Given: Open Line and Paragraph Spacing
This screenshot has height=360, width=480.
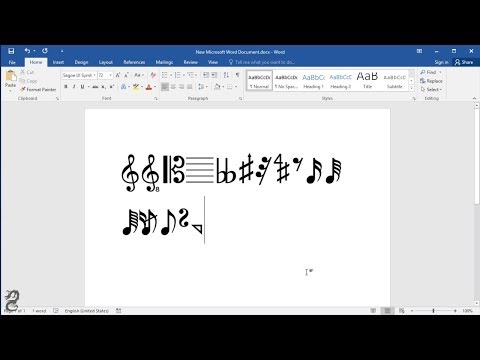Looking at the screenshot, I should (x=202, y=87).
